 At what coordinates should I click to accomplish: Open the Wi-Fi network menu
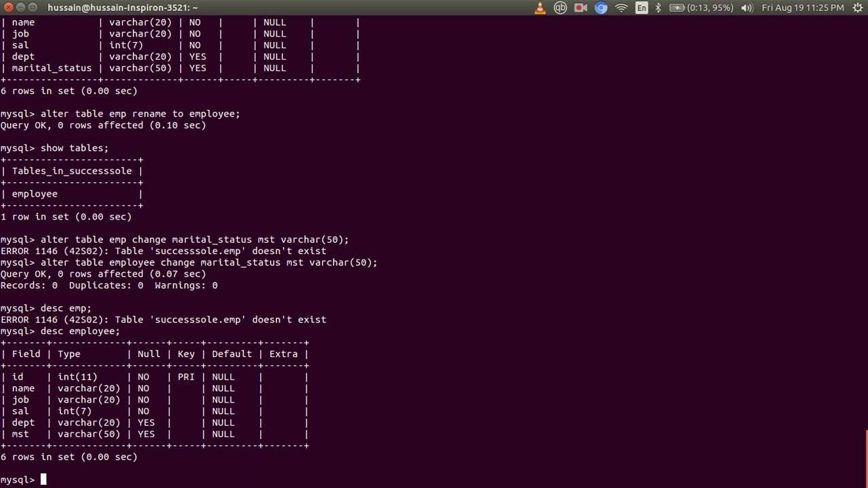(x=621, y=7)
